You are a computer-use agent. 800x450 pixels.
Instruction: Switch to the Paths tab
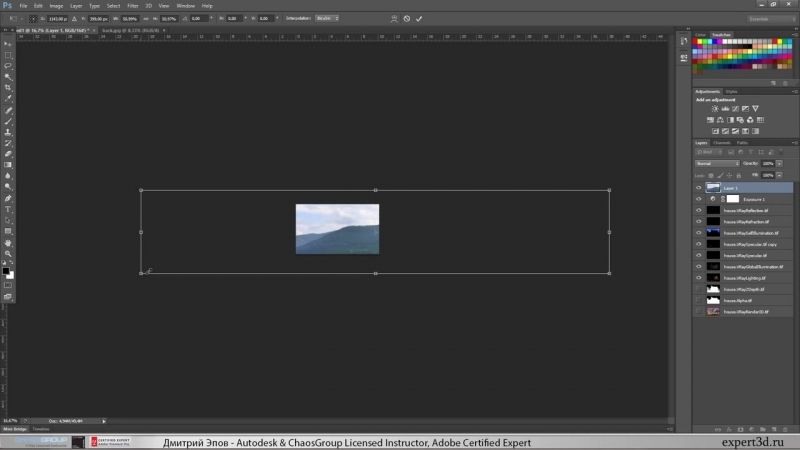click(742, 143)
